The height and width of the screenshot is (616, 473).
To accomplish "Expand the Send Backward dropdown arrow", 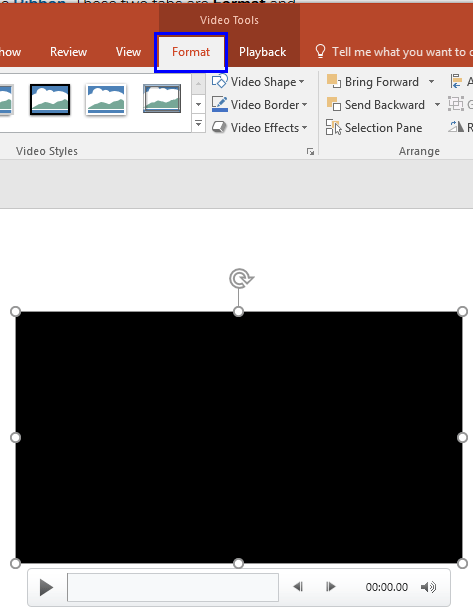I will pos(437,104).
